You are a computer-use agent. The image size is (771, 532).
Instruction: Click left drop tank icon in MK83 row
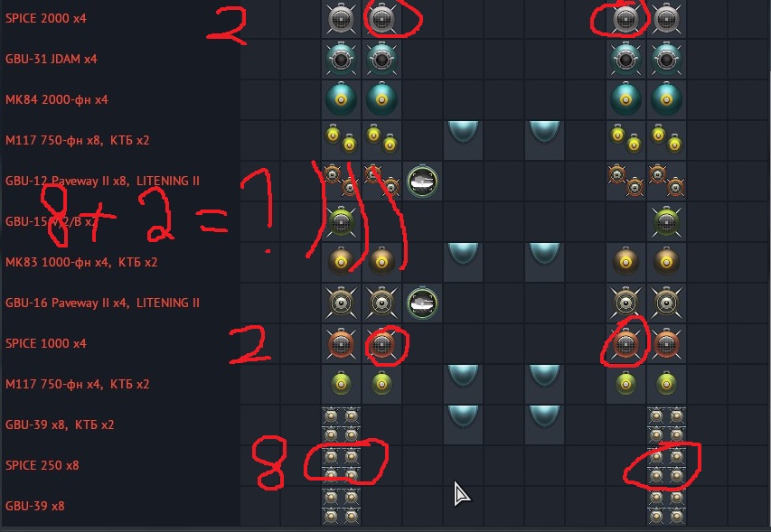[463, 255]
